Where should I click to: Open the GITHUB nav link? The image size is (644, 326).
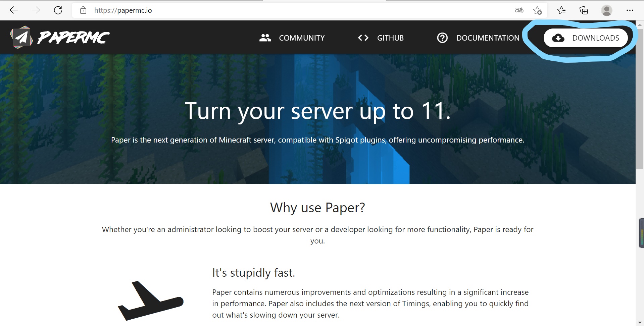click(381, 38)
